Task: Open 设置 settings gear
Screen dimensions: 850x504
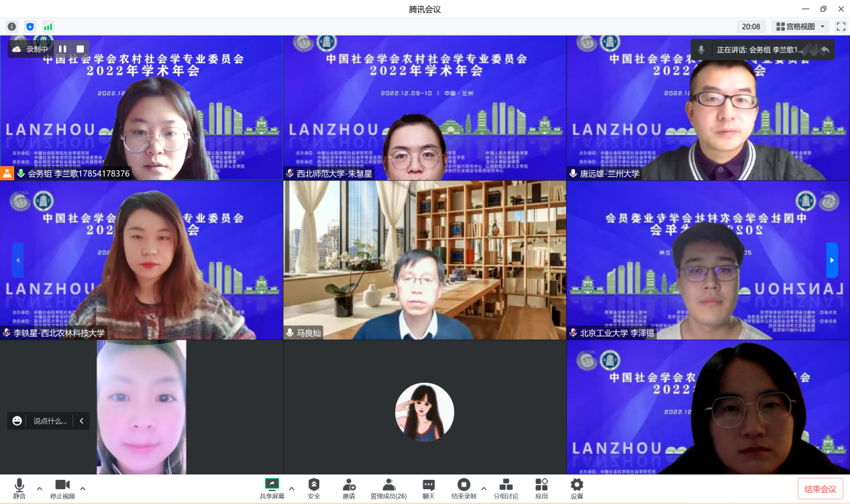Action: 576,489
